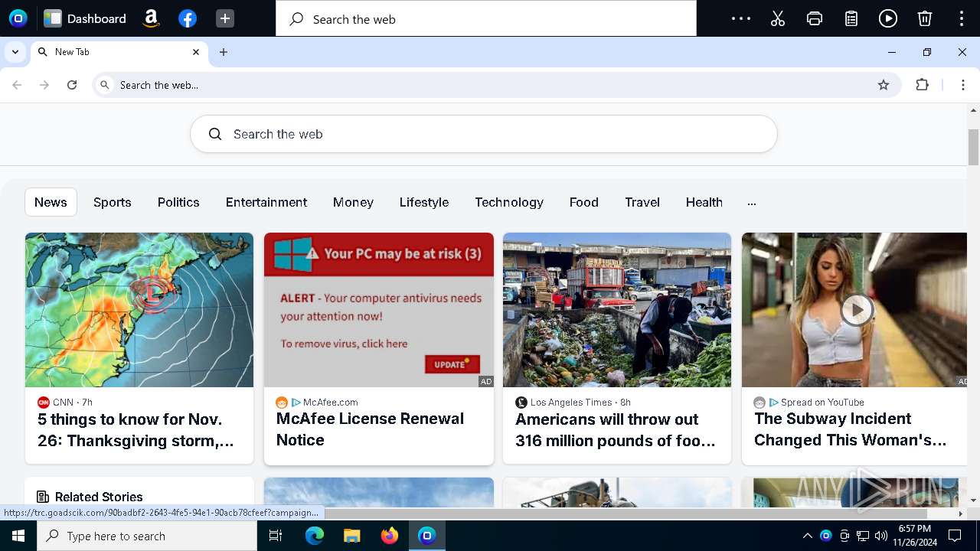
Task: Switch to the Health category
Action: pyautogui.click(x=704, y=202)
